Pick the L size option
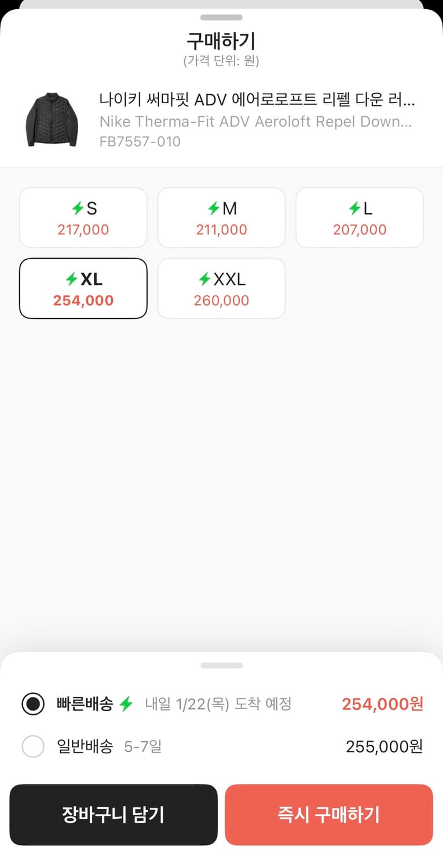This screenshot has height=868, width=443. click(360, 218)
